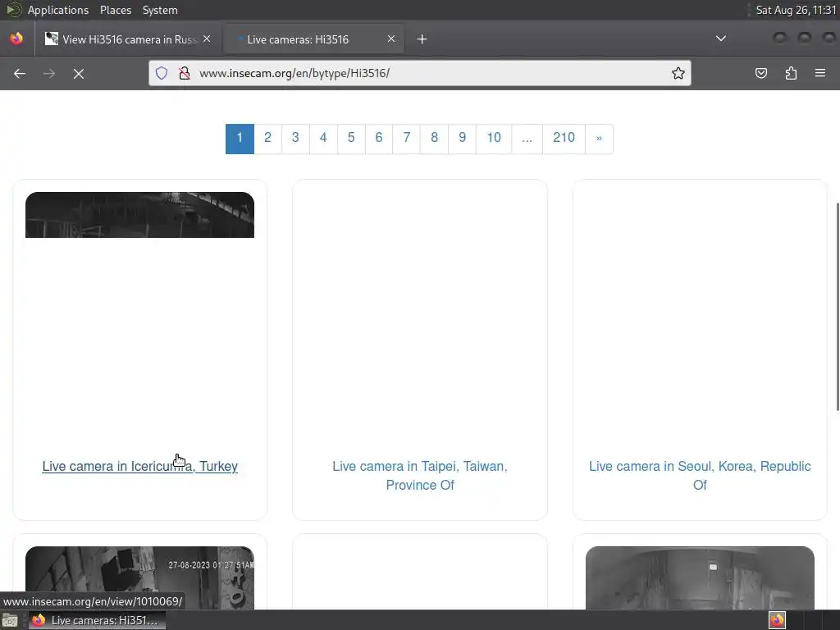
Task: Open Live camera in Icericumra, Turkey link
Action: [x=139, y=466]
